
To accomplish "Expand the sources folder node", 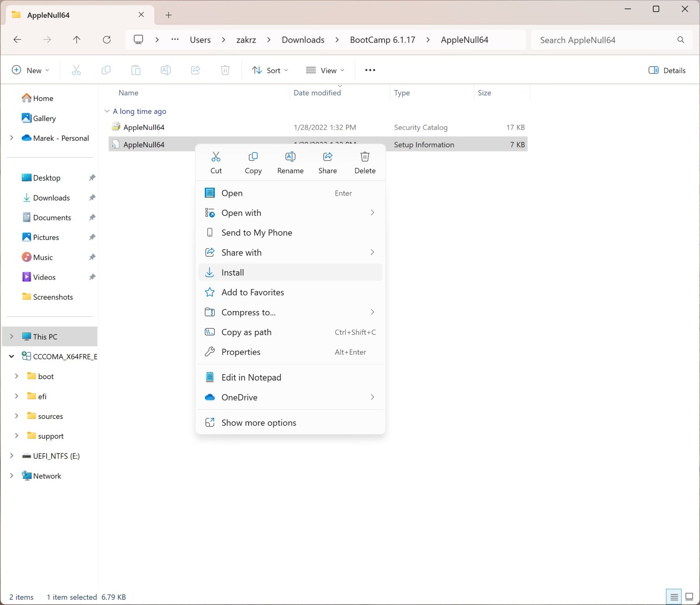I will tap(17, 416).
